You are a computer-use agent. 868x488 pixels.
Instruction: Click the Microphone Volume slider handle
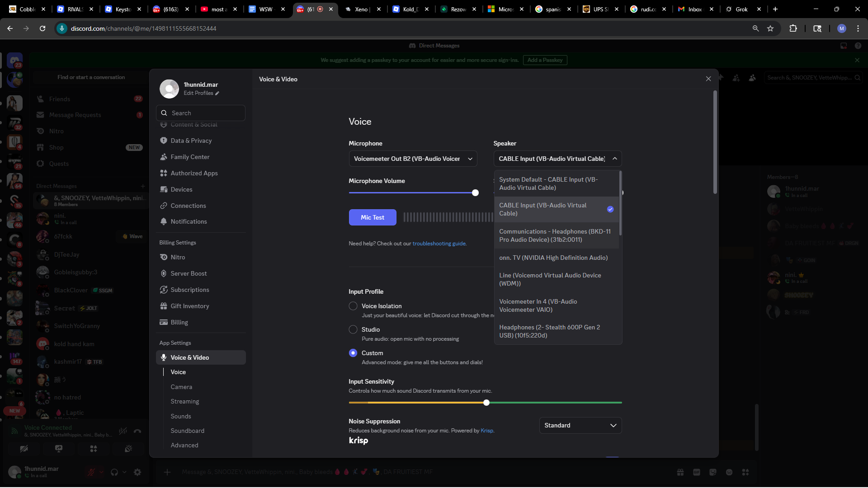pos(475,193)
